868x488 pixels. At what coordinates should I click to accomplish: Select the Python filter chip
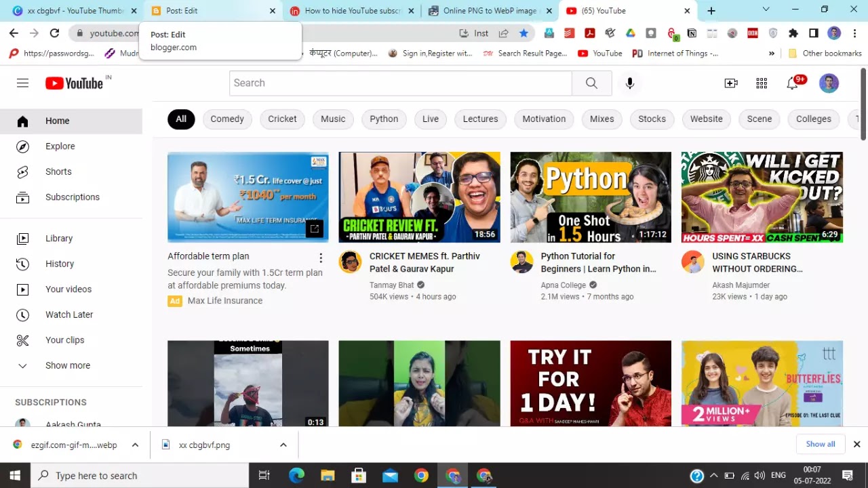coord(384,119)
